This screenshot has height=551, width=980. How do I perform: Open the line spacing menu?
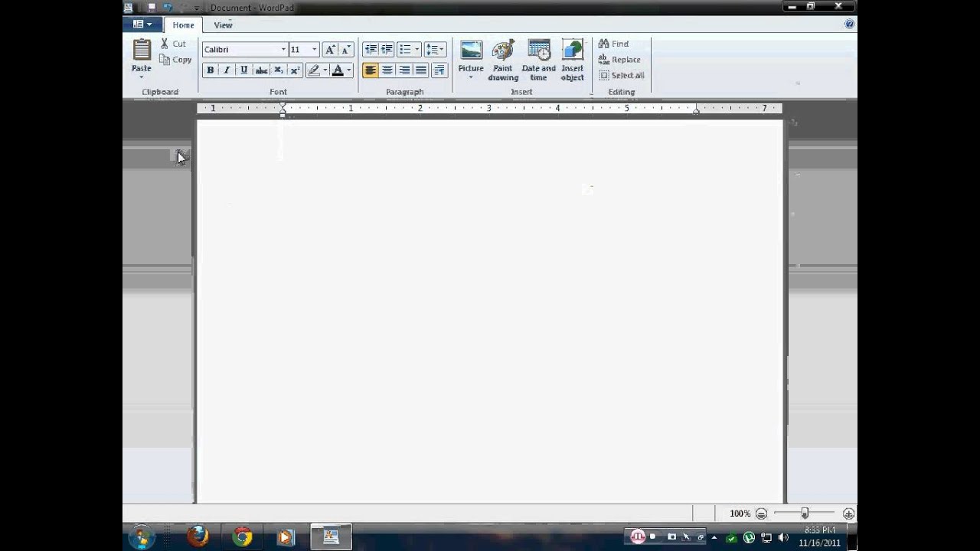tap(435, 50)
